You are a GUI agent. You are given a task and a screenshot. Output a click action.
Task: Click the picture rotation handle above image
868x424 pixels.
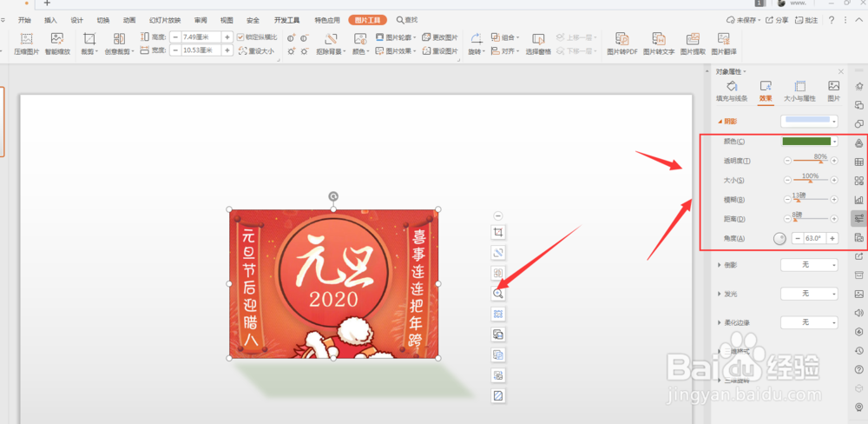pyautogui.click(x=333, y=196)
